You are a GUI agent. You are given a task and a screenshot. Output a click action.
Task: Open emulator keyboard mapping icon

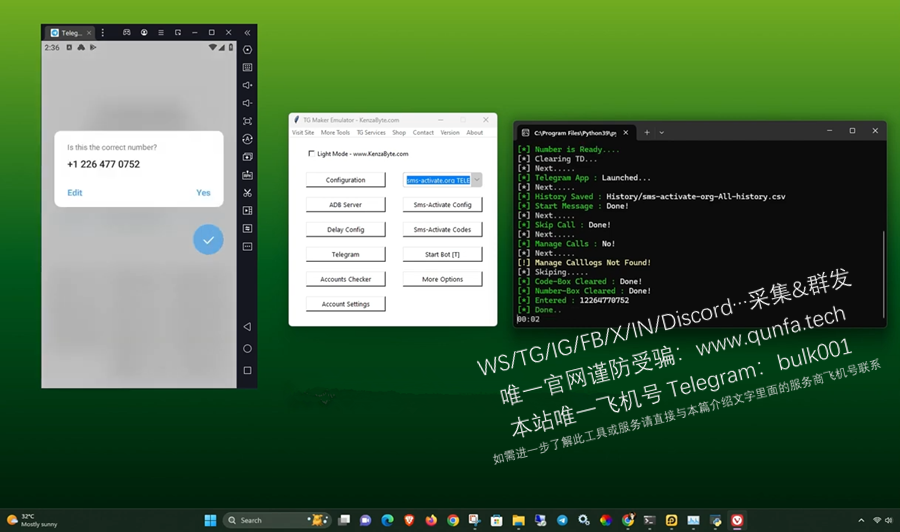pyautogui.click(x=247, y=68)
